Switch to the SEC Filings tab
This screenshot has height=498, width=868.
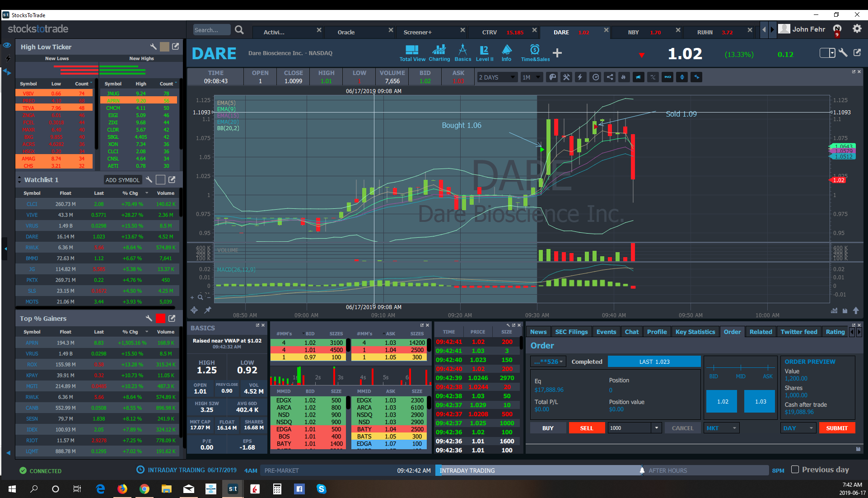tap(571, 332)
